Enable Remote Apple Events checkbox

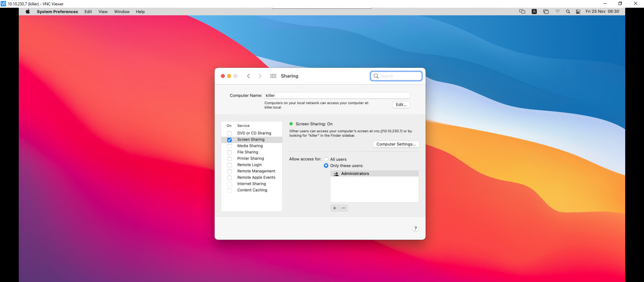[x=229, y=178]
